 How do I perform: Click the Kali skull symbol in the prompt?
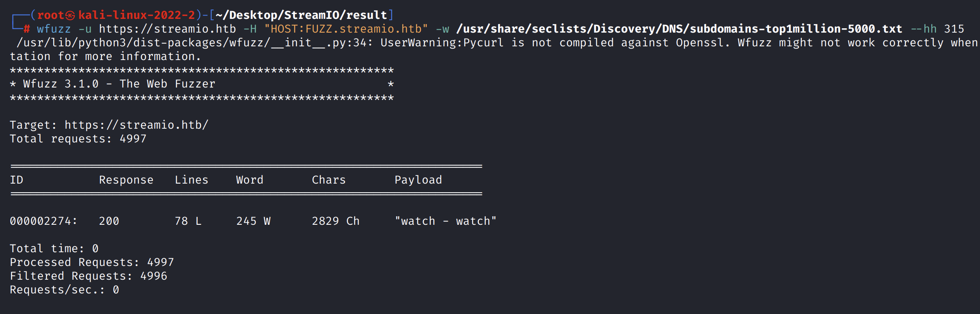(x=70, y=15)
